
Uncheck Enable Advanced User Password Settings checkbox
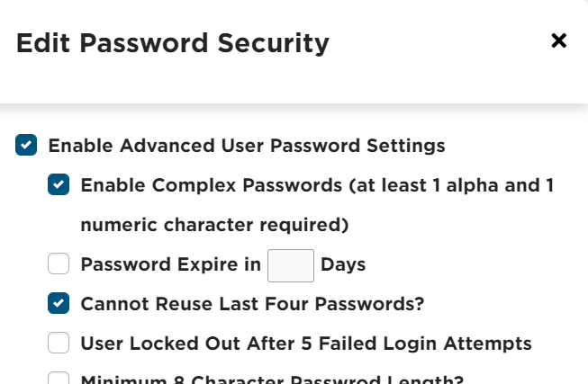click(x=27, y=145)
